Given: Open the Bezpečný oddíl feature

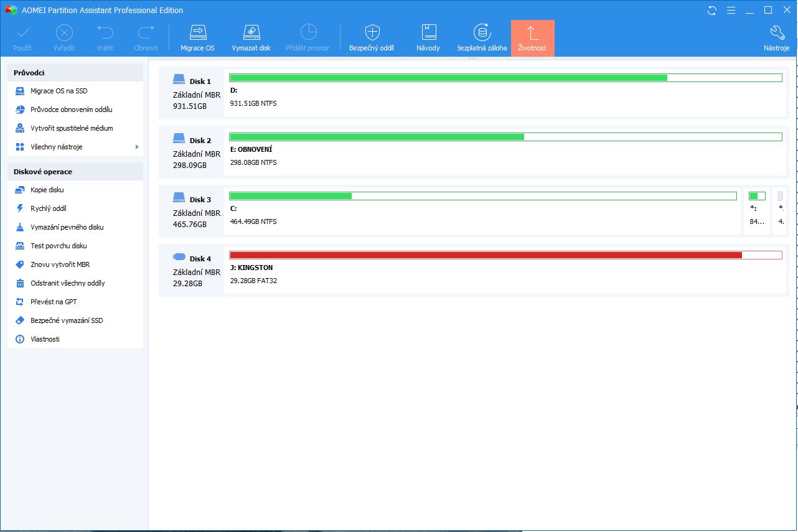Looking at the screenshot, I should tap(371, 36).
